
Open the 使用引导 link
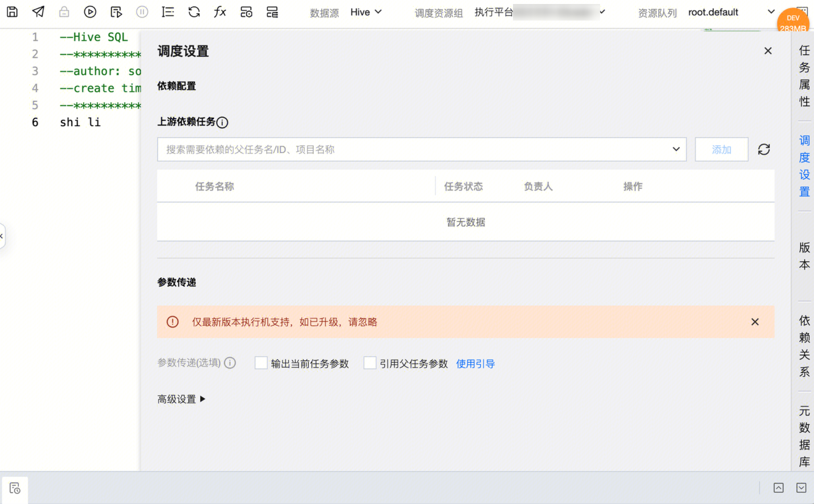tap(475, 364)
